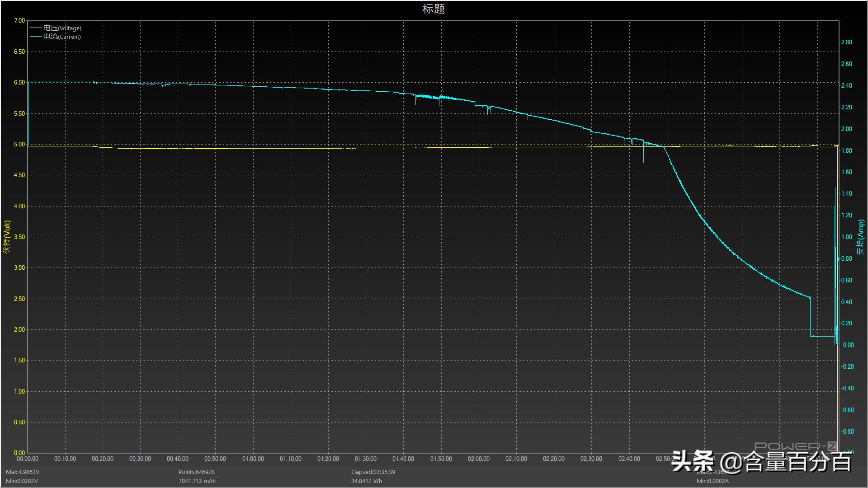
Task: Click the Min:0.0002A current readout
Action: [712, 481]
